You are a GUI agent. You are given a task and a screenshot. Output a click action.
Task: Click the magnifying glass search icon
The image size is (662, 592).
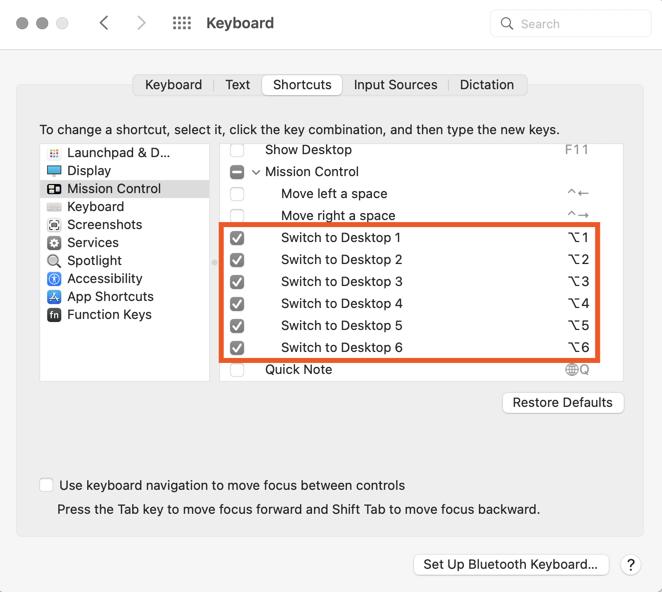coord(507,23)
